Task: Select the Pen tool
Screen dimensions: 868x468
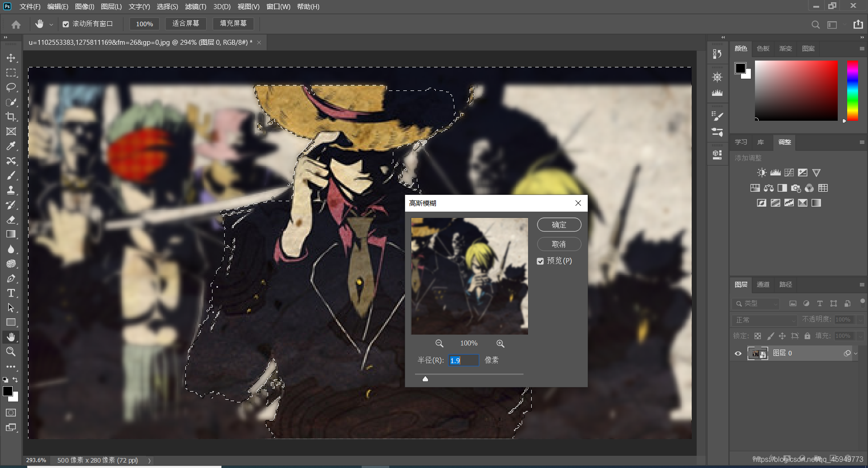Action: pos(11,279)
